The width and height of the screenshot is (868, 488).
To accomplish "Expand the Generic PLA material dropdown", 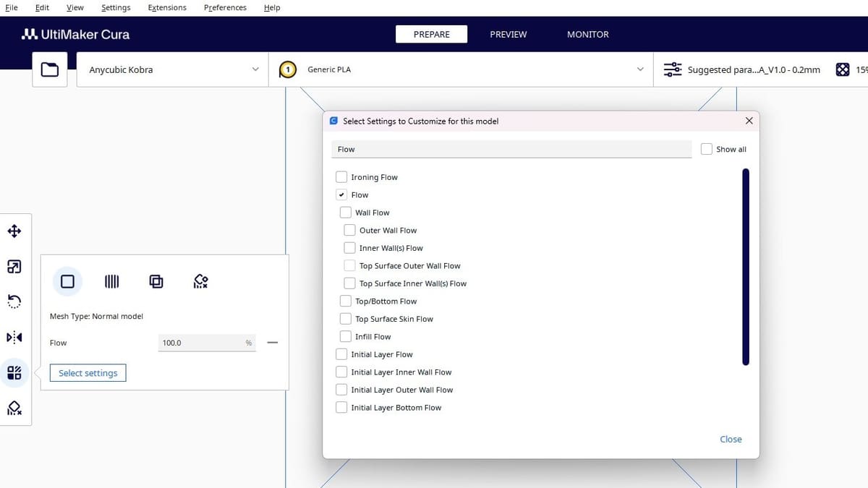I will click(461, 69).
